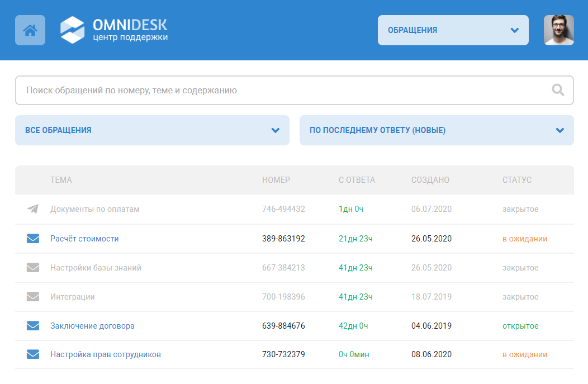Image resolution: width=588 pixels, height=384 pixels.
Task: Click the СТАТУС column header
Action: pos(517,180)
